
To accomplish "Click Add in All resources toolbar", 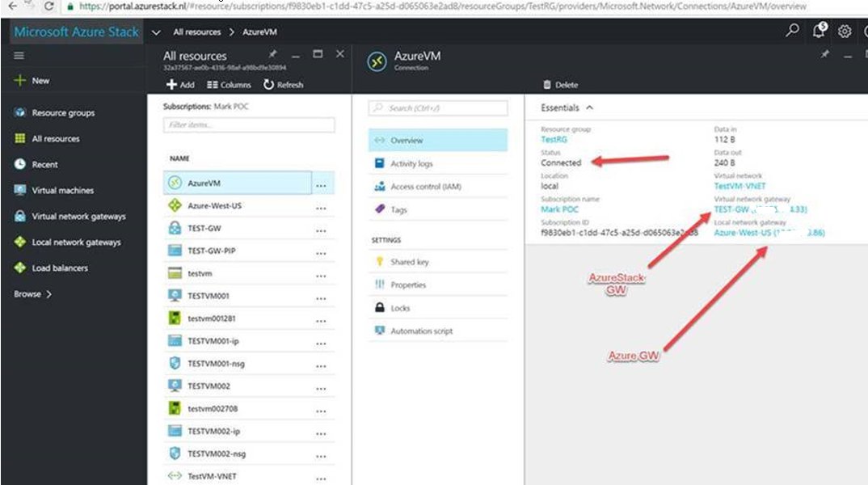I will [x=180, y=85].
